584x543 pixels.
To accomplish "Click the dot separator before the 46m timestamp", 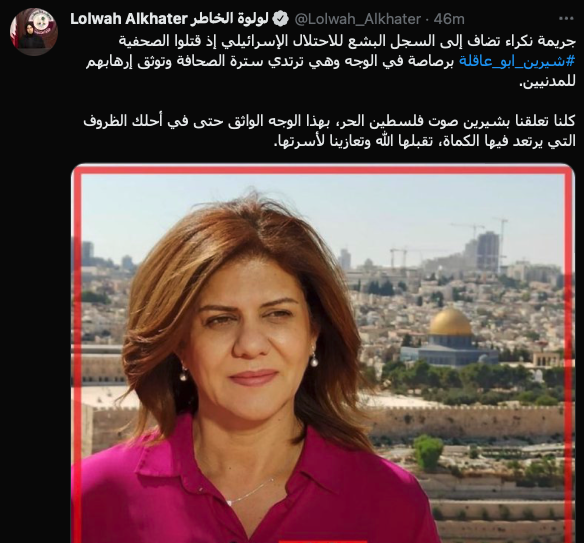I will click(x=427, y=19).
